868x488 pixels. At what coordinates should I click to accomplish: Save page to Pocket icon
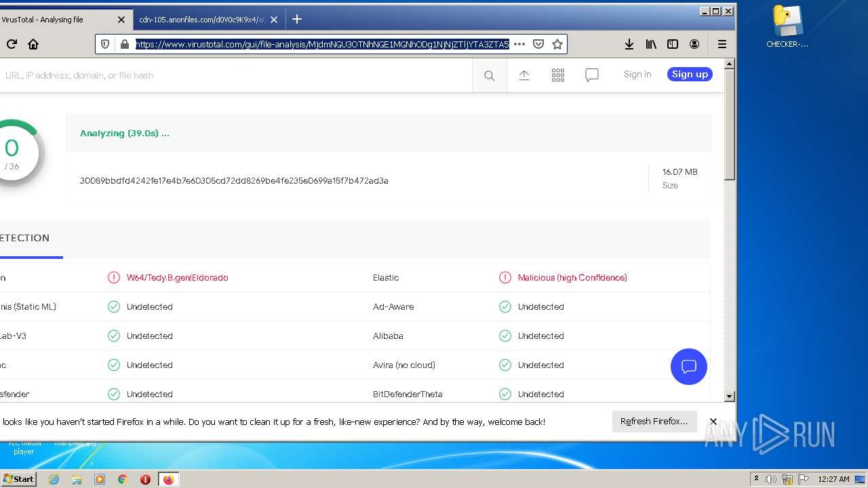tap(538, 44)
